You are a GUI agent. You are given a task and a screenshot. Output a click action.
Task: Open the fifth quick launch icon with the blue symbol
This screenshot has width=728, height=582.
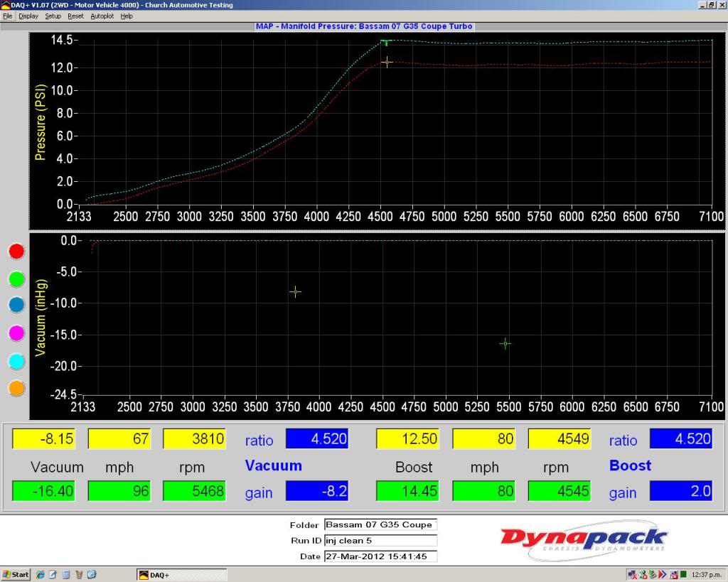pyautogui.click(x=92, y=575)
